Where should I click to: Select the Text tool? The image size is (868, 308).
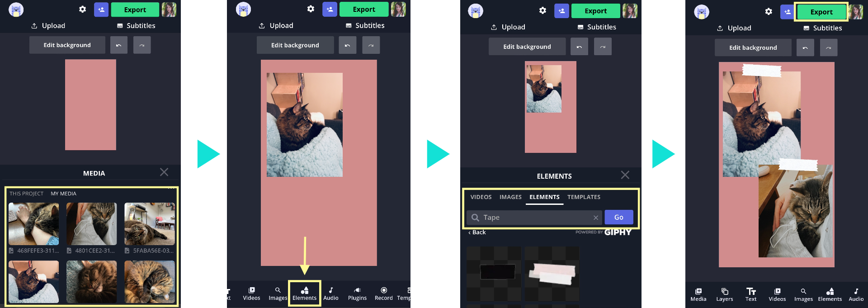click(751, 294)
